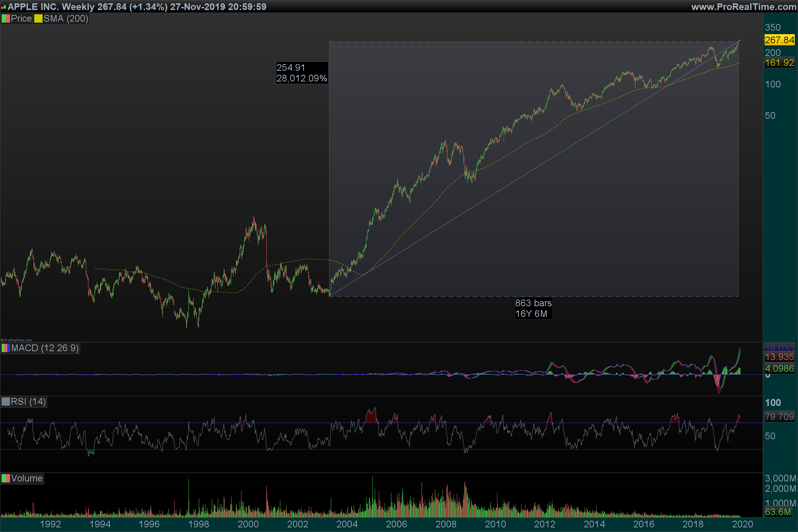The width and height of the screenshot is (798, 532).
Task: Open the Price label settings
Action: 21,19
